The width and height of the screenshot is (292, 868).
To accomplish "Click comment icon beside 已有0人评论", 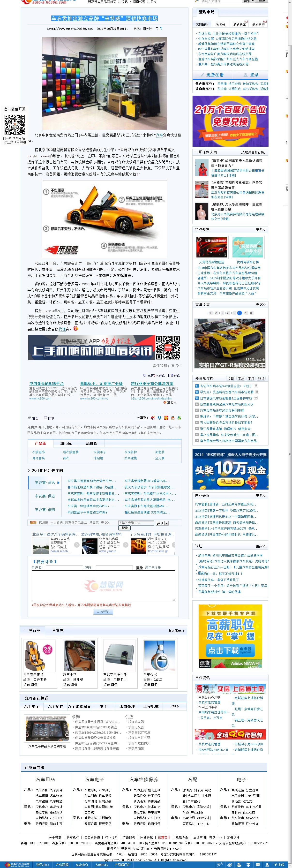I will click(144, 375).
